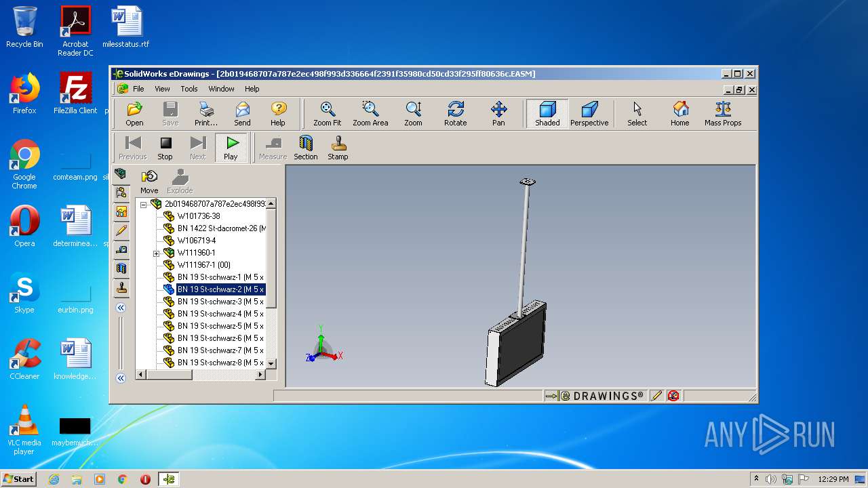Click the Move components tool

pos(149,182)
